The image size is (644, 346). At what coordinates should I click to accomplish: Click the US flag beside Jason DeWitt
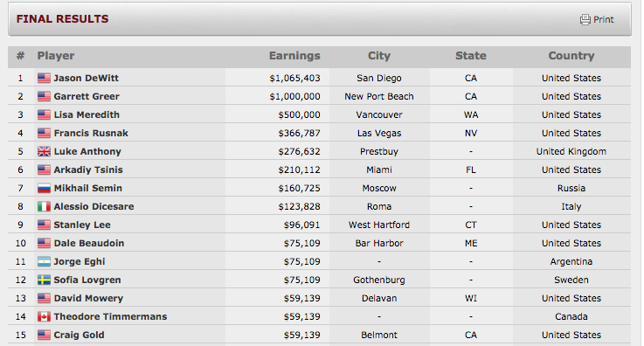(44, 78)
